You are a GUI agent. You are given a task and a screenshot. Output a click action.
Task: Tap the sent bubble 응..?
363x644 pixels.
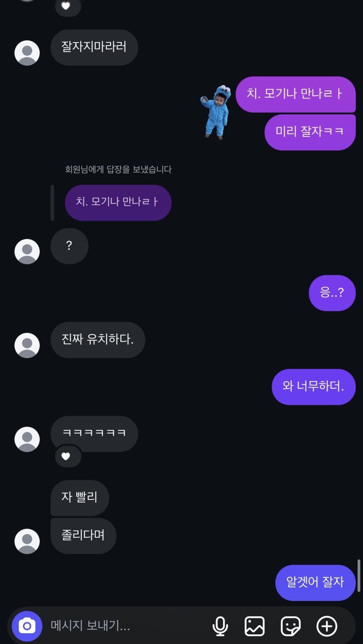point(332,293)
